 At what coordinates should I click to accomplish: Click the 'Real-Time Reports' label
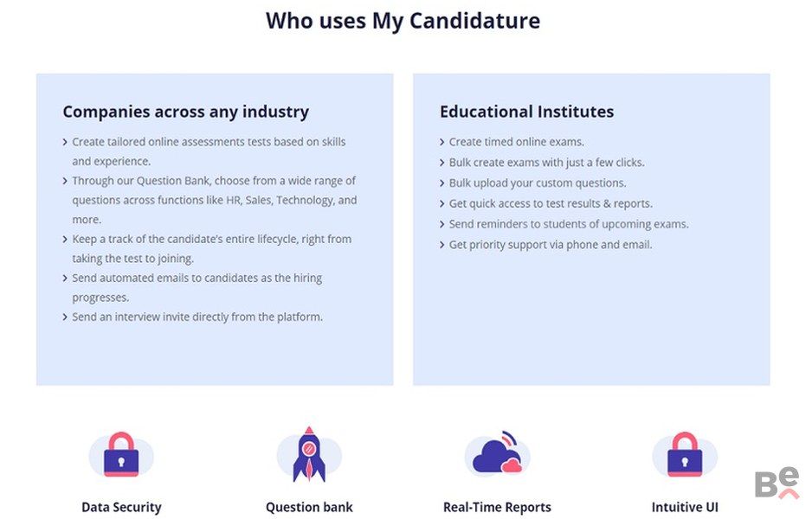(x=497, y=508)
